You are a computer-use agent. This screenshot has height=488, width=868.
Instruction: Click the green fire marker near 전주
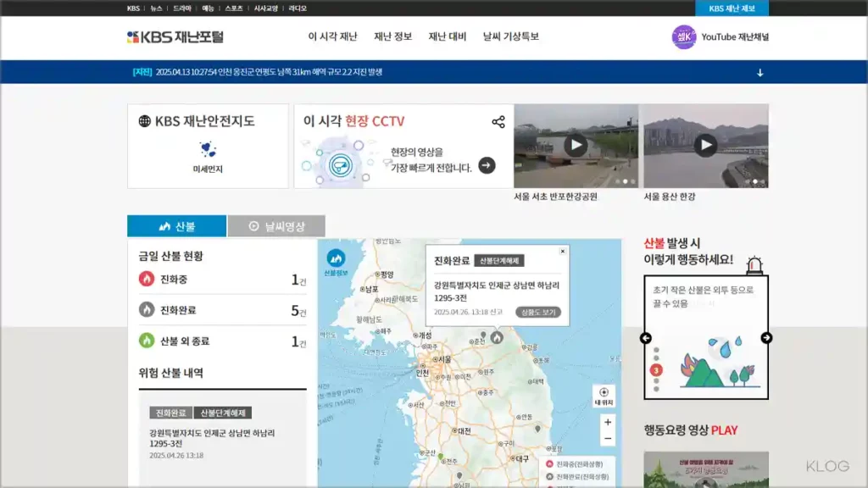[x=441, y=457]
